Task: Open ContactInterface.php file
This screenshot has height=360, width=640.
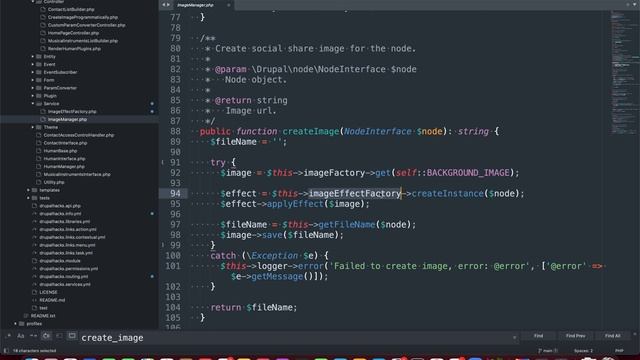Action: tap(65, 143)
